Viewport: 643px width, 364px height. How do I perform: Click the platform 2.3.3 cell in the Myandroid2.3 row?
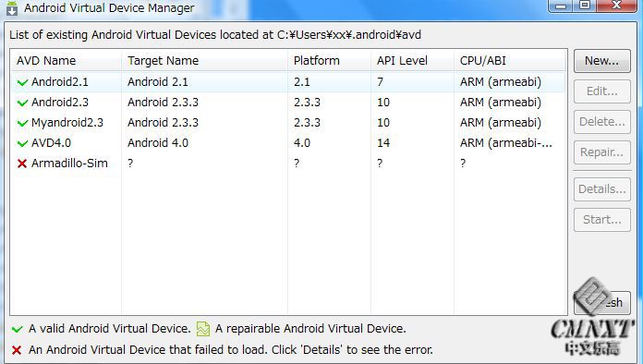(x=307, y=123)
